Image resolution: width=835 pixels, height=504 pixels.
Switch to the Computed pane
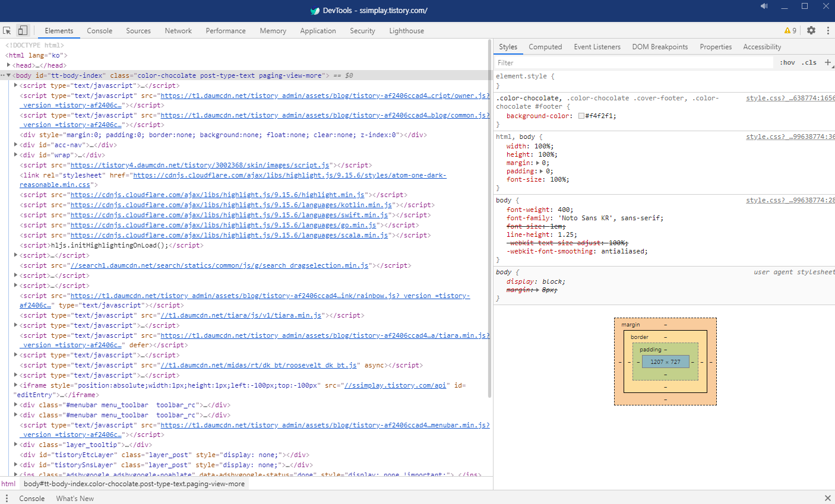pyautogui.click(x=545, y=47)
